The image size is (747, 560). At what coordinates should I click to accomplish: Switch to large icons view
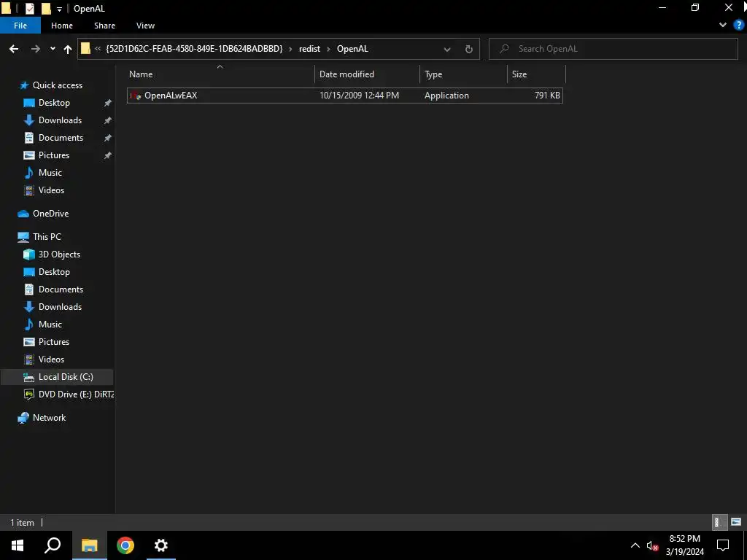click(x=736, y=522)
